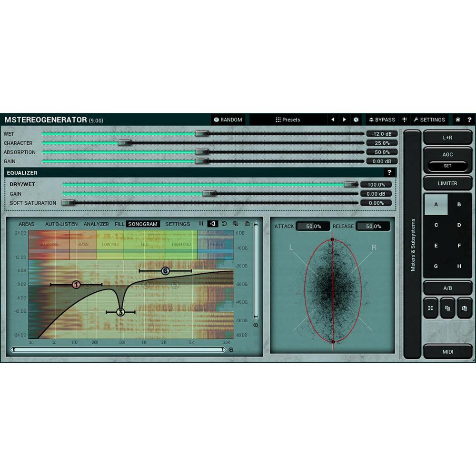Open the zoom magnifier on the equalizer graph
This screenshot has width=476, height=476.
tap(256, 325)
